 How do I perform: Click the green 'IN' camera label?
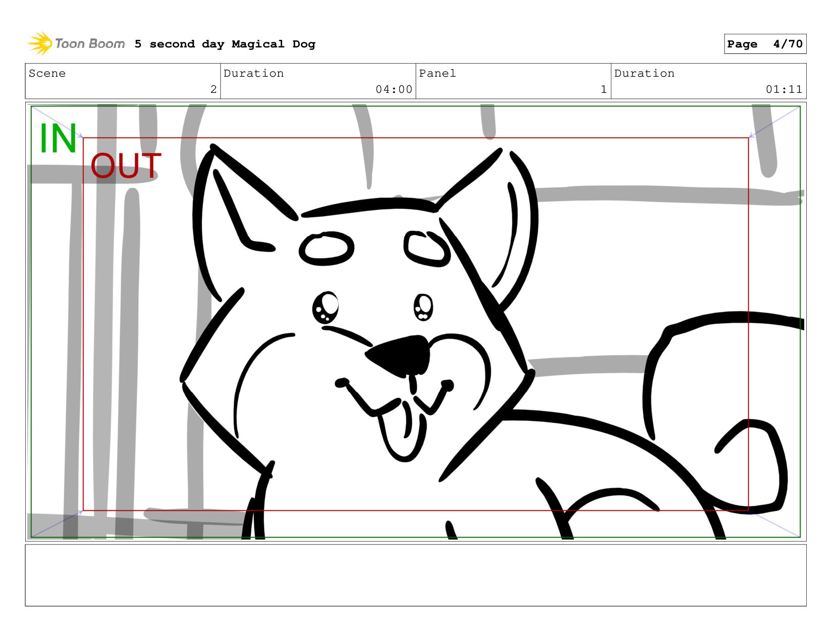click(x=58, y=138)
